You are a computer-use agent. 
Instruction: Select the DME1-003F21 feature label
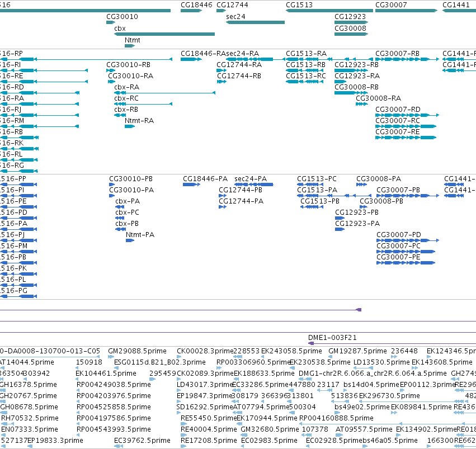click(x=332, y=338)
